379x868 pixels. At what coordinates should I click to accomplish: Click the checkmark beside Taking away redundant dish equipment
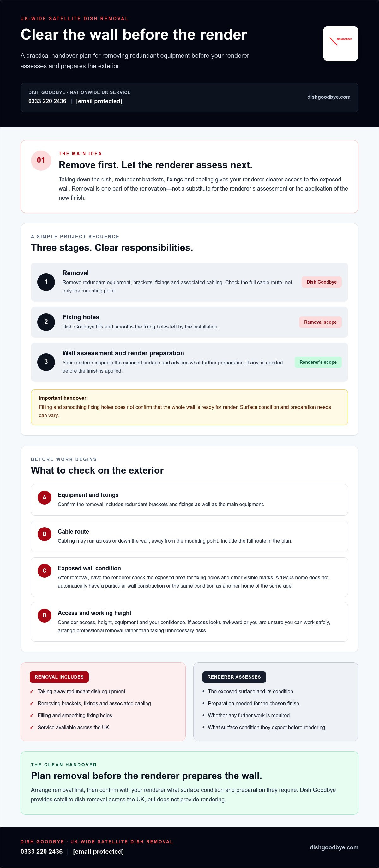pos(32,691)
